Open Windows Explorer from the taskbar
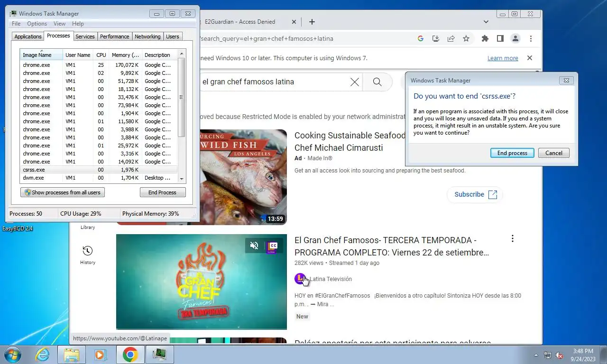Viewport: 607px width, 364px height. [x=72, y=355]
